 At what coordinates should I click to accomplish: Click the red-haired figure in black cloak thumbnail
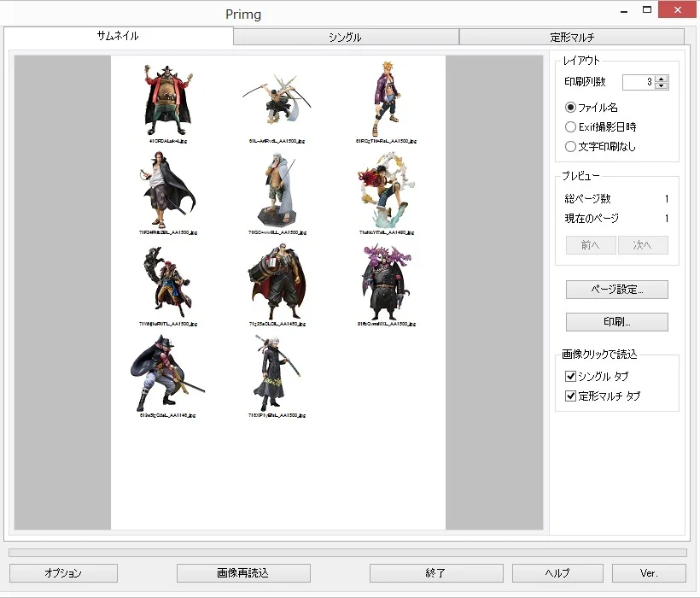[x=167, y=191]
